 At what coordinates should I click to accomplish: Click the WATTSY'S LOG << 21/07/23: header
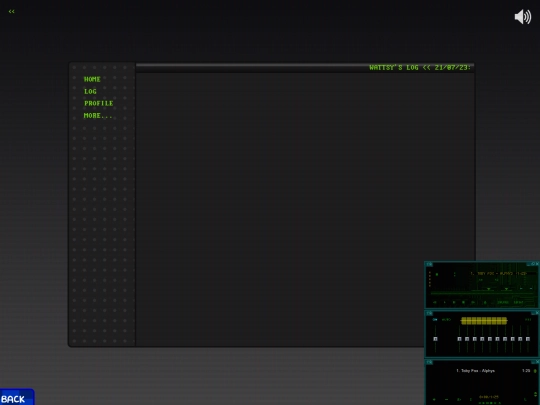(x=420, y=68)
